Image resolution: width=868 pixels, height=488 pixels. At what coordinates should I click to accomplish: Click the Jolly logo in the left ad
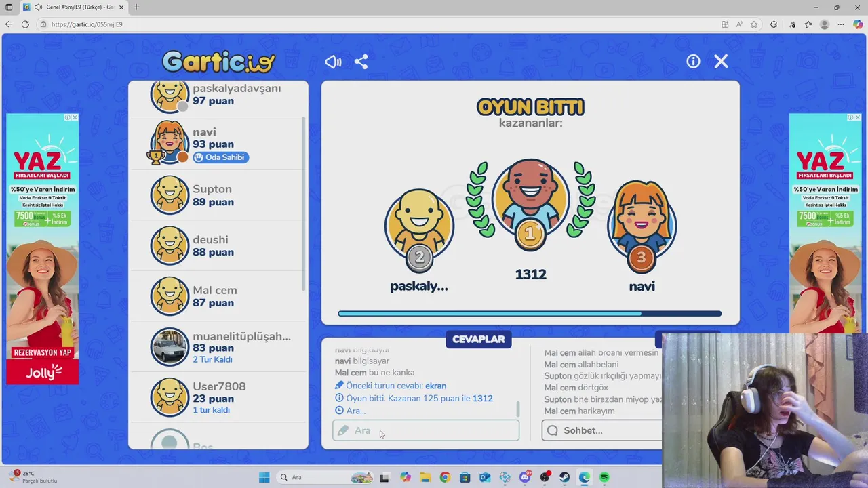[43, 372]
